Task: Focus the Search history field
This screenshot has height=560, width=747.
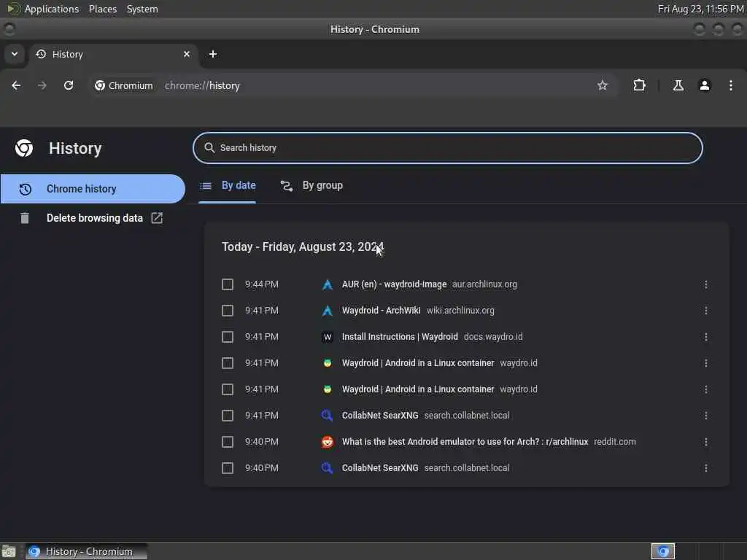Action: coord(447,148)
